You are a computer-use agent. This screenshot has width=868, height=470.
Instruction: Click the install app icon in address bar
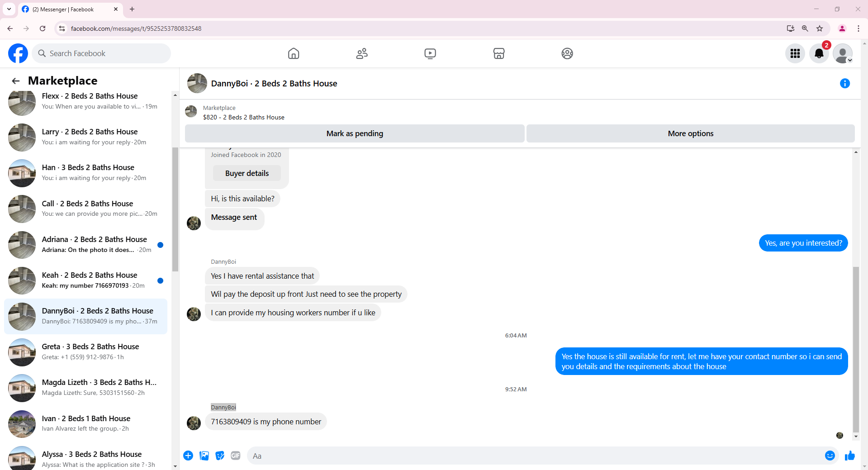click(x=791, y=28)
